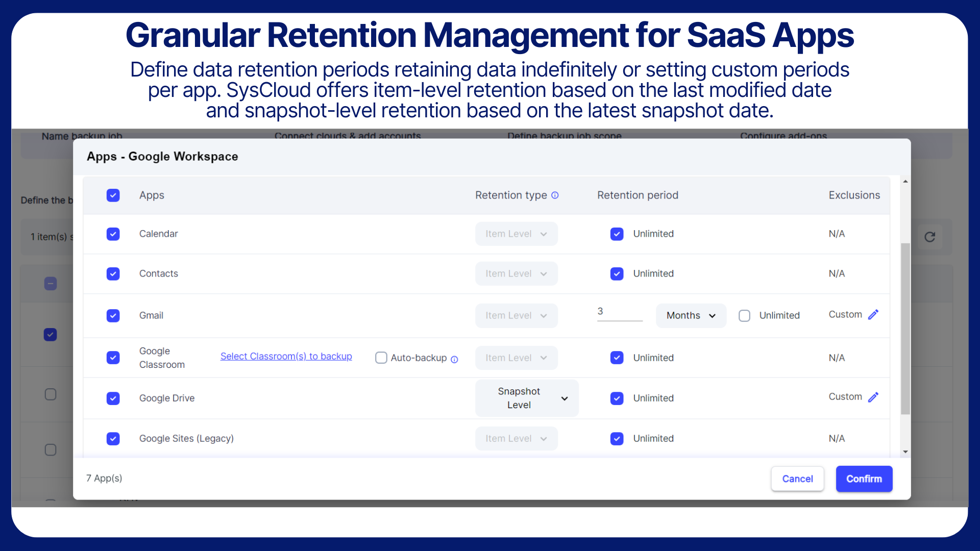Open Gmail Item Level retention dropdown

pyautogui.click(x=516, y=316)
